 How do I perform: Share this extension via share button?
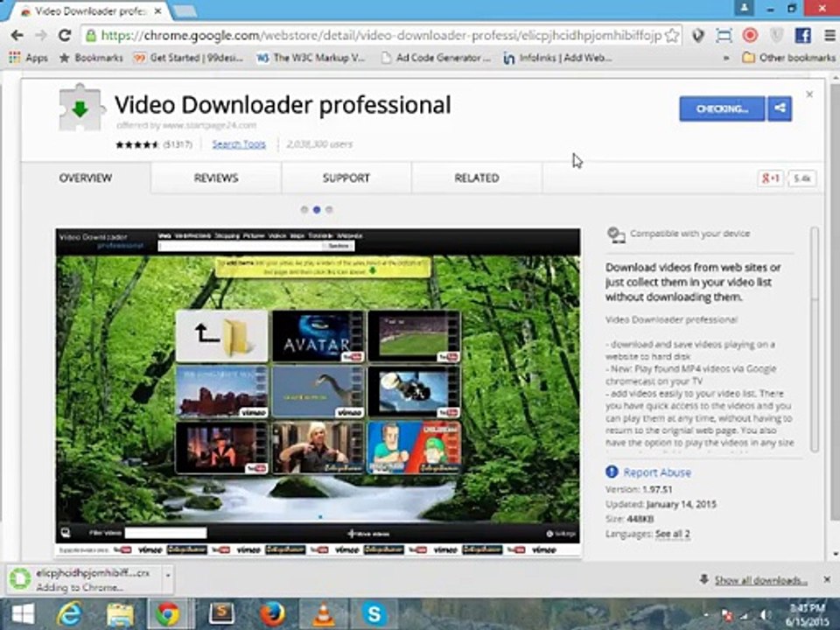pos(780,108)
